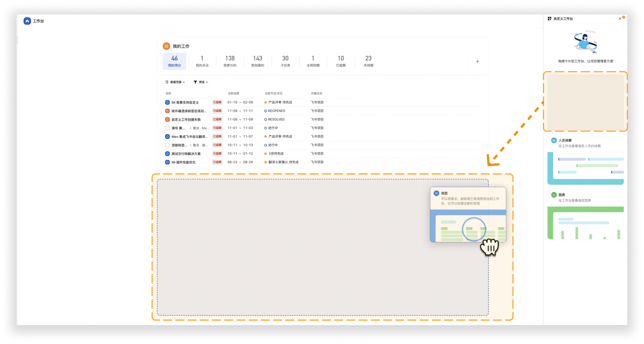Screen dimensions: 644x344
Task: Select the 人员排期 card timeline preview
Action: (585, 168)
